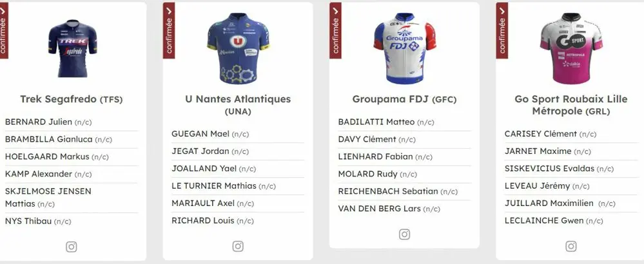Select rider VAN DEN BERG Lars
Viewport: 644px width, 264px height.
[380, 209]
